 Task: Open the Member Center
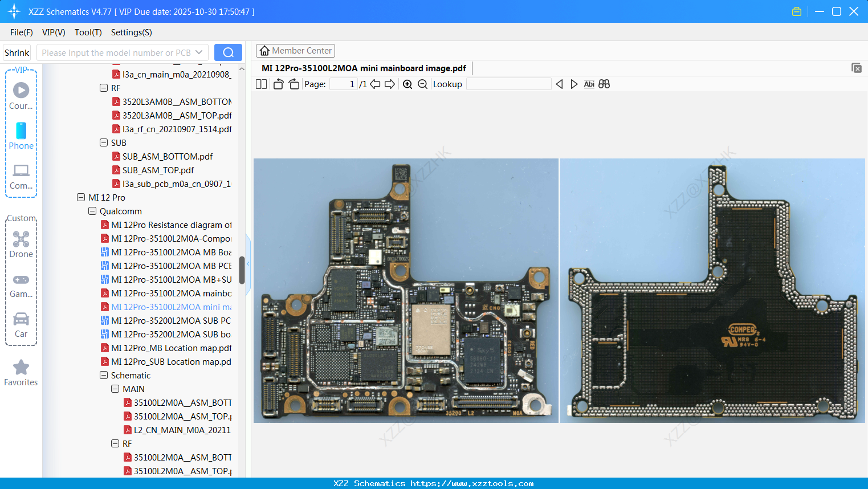click(295, 50)
